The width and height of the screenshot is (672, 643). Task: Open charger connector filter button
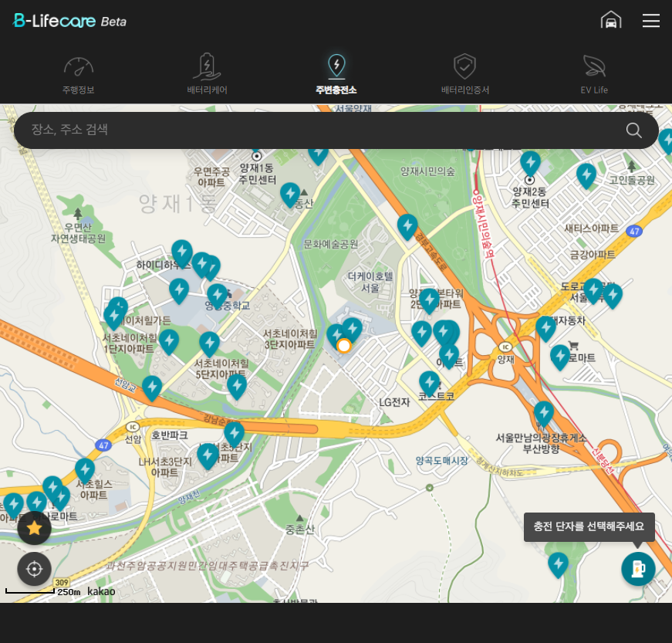pos(638,569)
